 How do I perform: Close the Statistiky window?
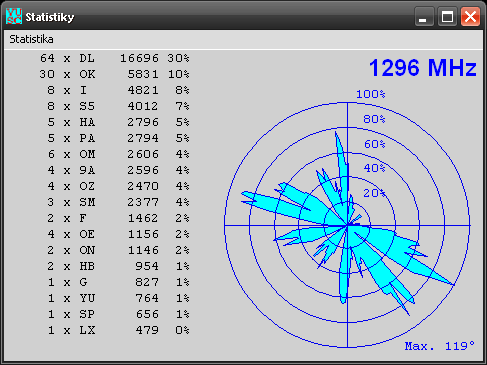470,16
